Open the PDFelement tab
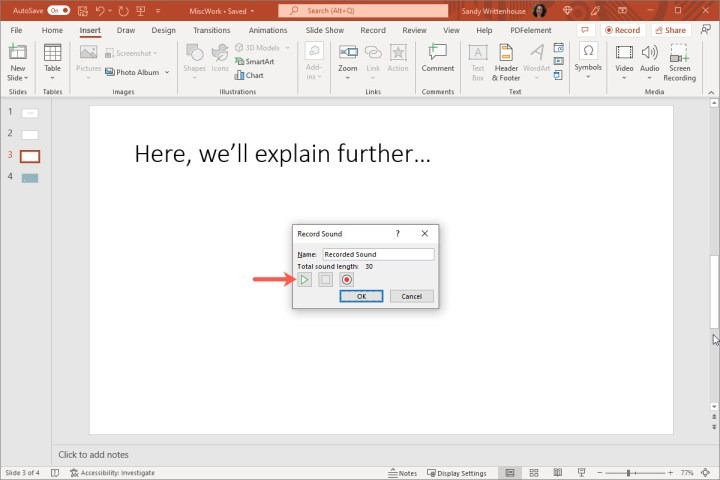720x480 pixels. [x=530, y=30]
